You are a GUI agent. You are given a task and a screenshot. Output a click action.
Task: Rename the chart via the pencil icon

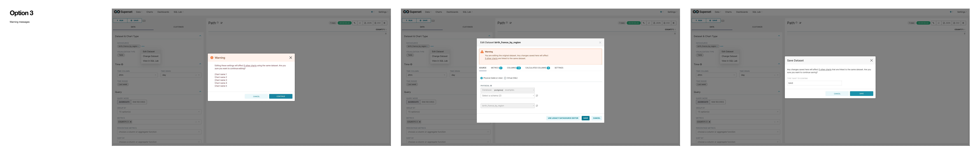tap(221, 23)
